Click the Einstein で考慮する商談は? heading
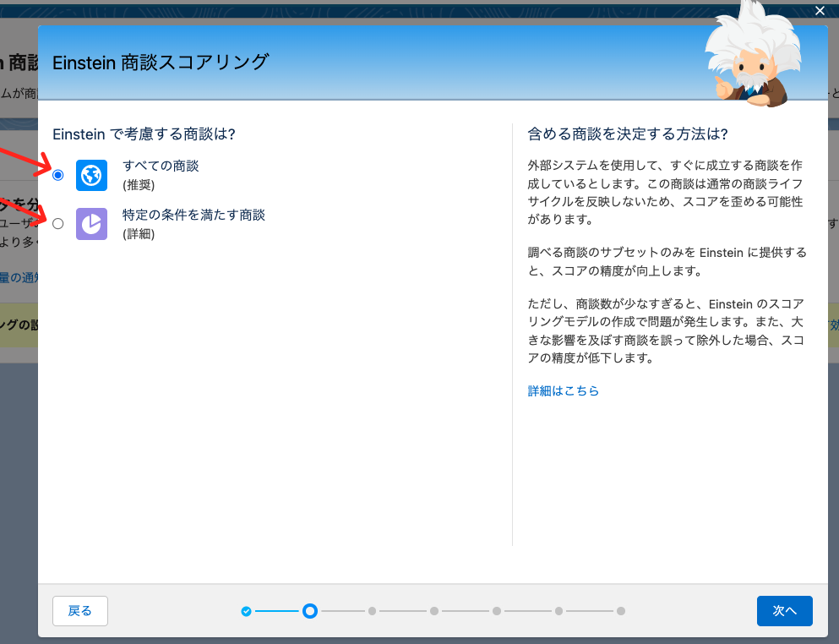Viewport: 839px width, 644px height. [x=144, y=134]
